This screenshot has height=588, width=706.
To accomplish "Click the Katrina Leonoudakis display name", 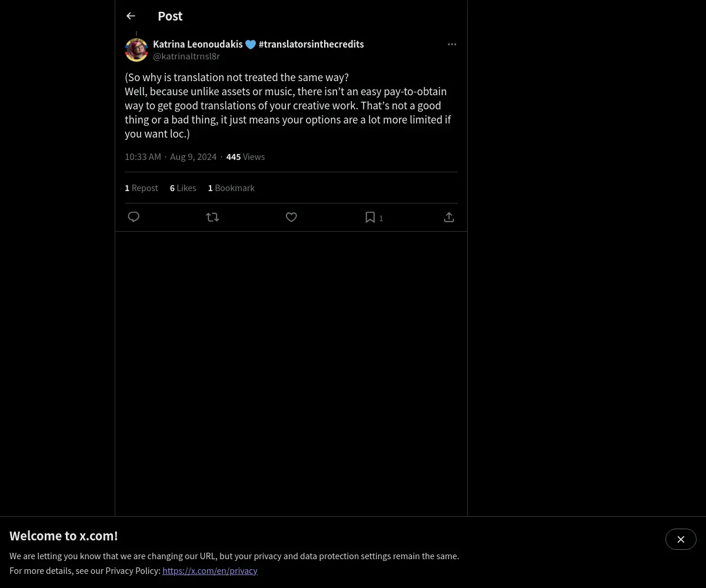I will 198,44.
